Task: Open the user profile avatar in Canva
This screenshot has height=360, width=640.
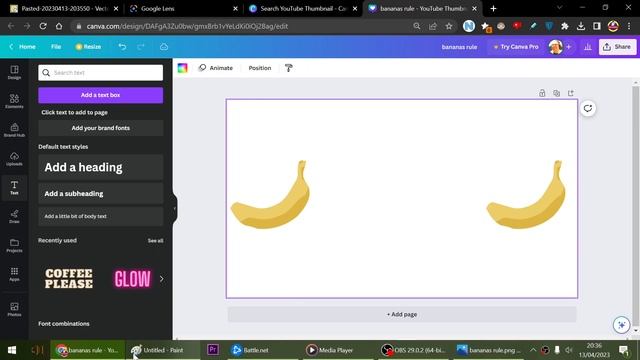Action: tap(556, 47)
